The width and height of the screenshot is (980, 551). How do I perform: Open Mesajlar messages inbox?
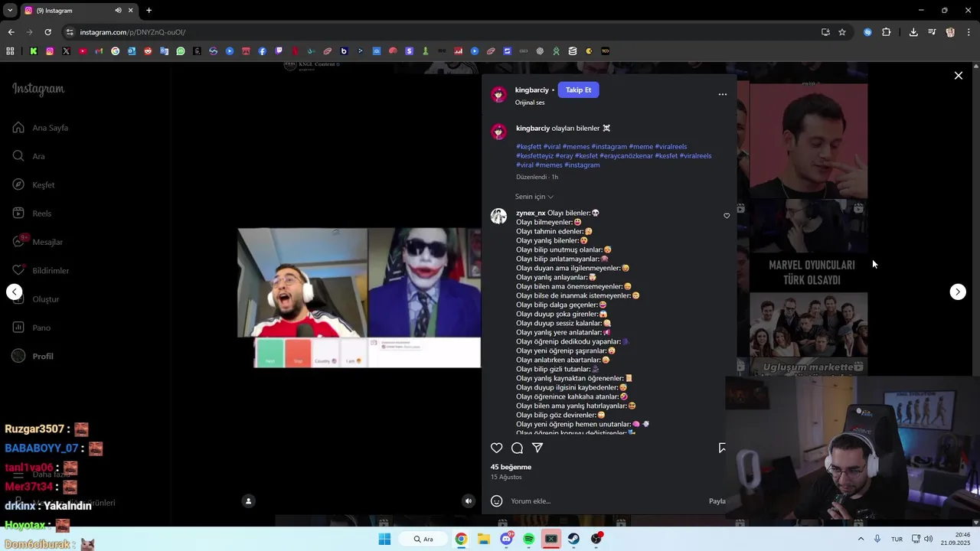point(38,242)
